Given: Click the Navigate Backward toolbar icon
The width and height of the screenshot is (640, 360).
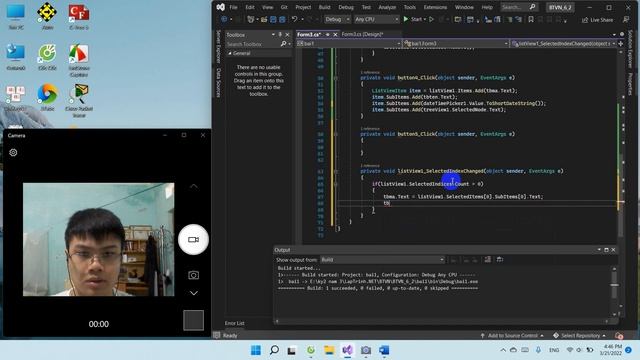Looking at the screenshot, I should point(224,19).
